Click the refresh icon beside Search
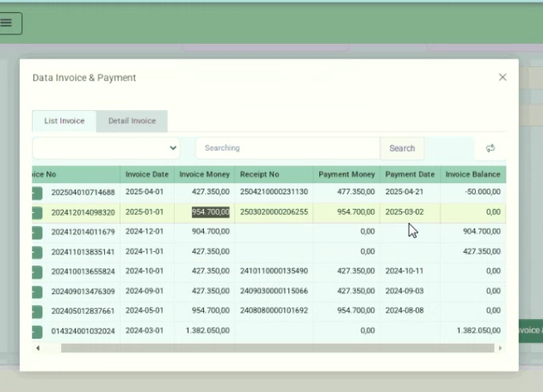The width and height of the screenshot is (543, 392). click(x=491, y=148)
